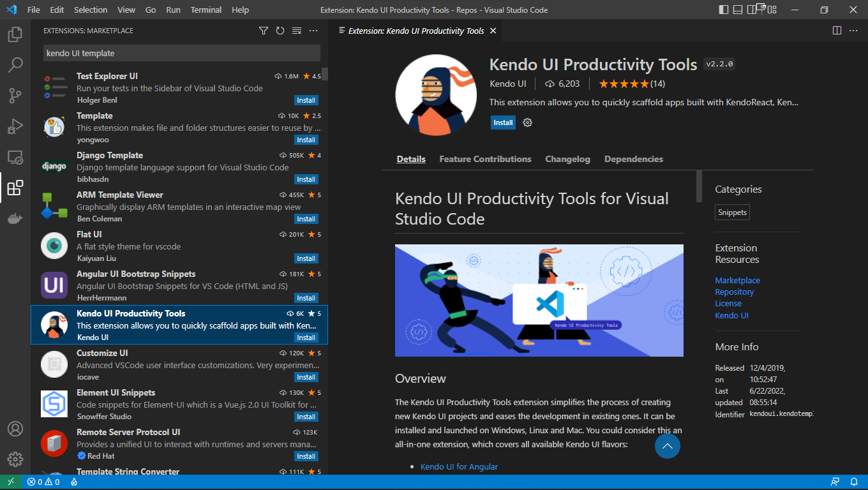Switch to Feature Contributions tab
The image size is (868, 490).
point(485,159)
